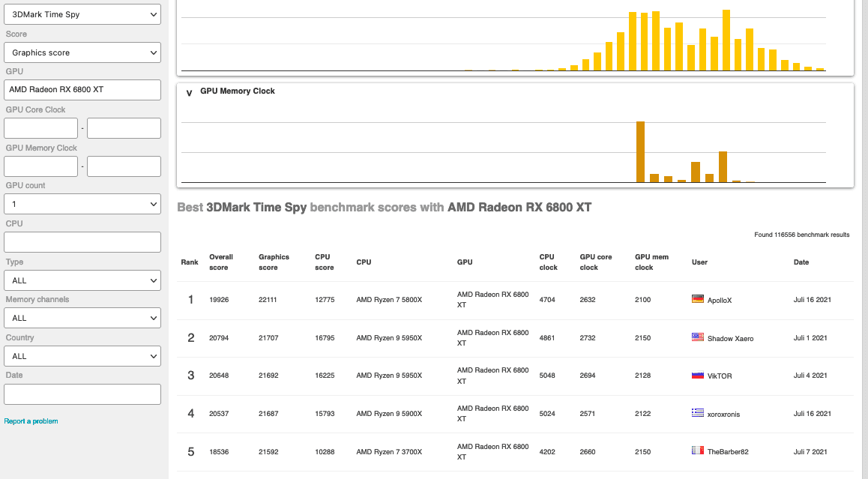
Task: Click the GPU mem clock column header
Action: pos(651,262)
